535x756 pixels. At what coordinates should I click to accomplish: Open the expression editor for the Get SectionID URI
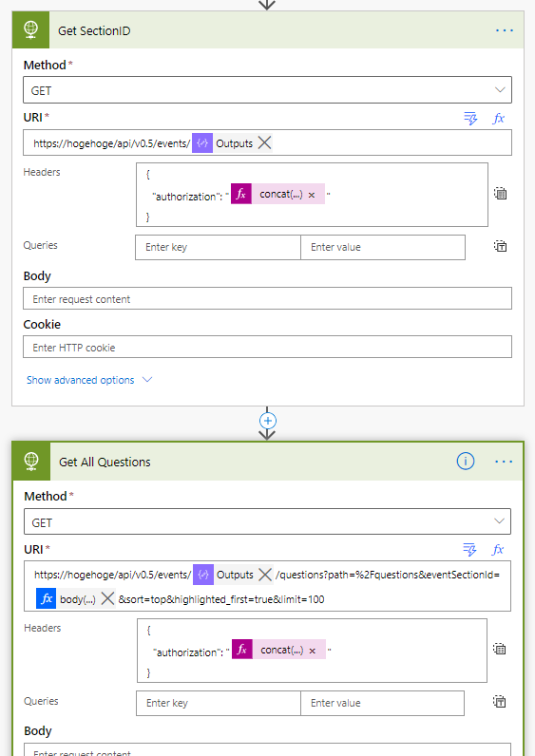498,118
